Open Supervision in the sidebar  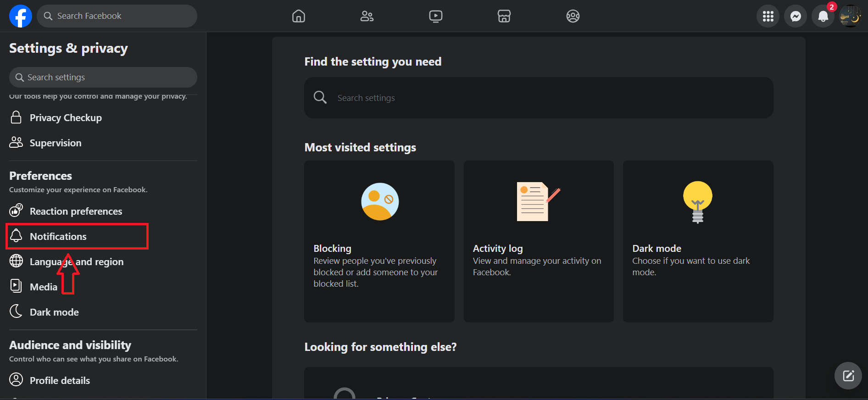coord(56,143)
